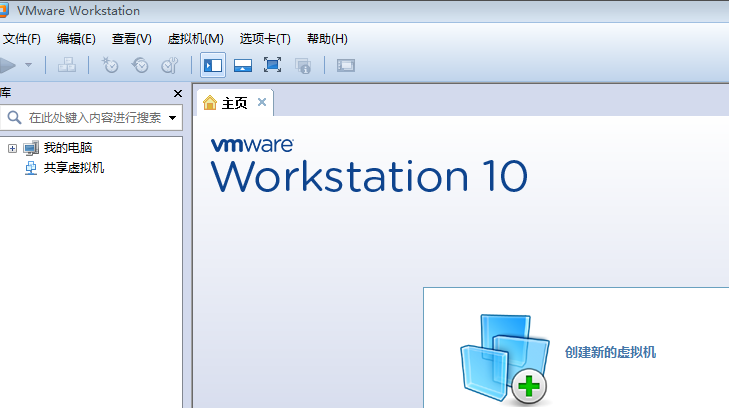Open the snapshot manager icon
729x408 pixels.
pos(170,65)
